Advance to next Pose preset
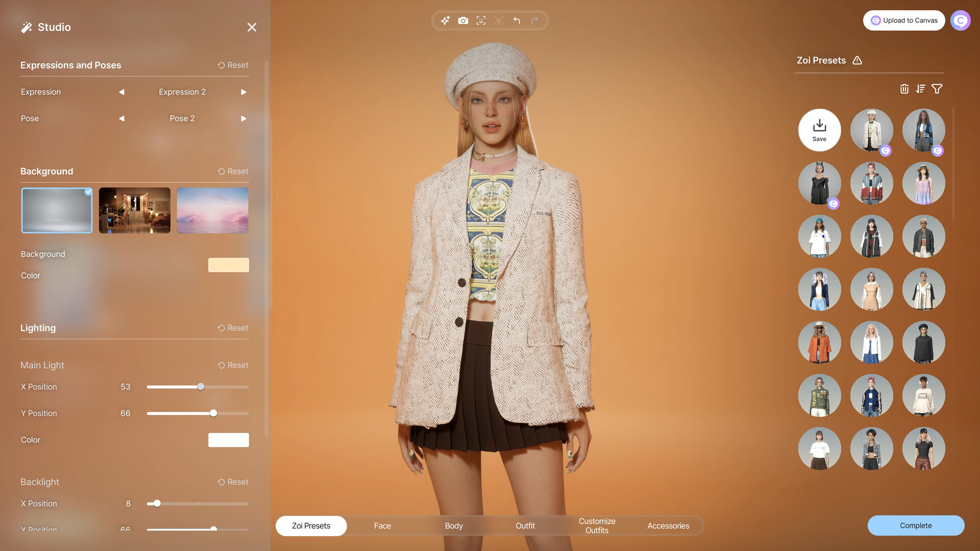The height and width of the screenshot is (551, 980). pyautogui.click(x=242, y=118)
